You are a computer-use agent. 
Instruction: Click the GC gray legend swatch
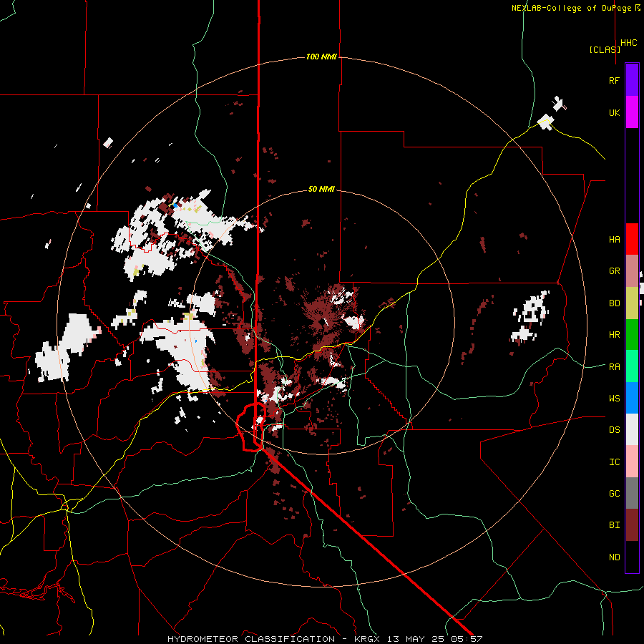click(x=632, y=493)
